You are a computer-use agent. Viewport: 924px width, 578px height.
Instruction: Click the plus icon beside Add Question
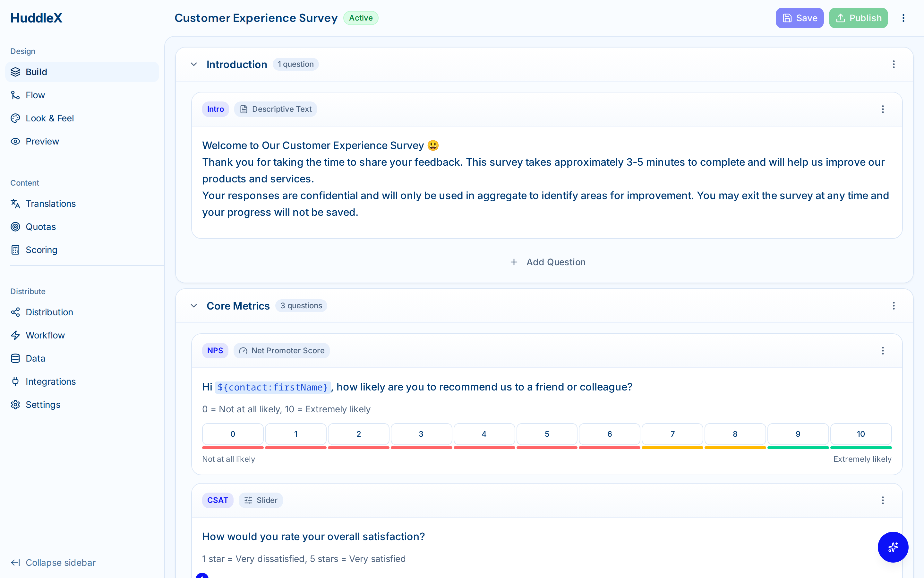pos(514,262)
